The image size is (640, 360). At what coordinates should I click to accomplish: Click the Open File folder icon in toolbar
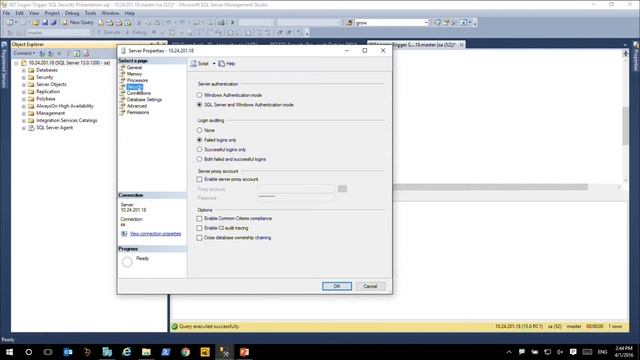click(36, 22)
